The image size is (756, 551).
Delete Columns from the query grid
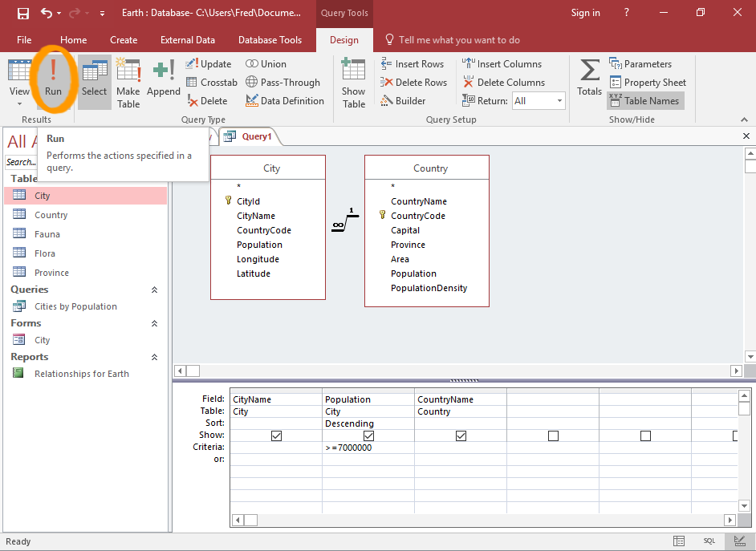pyautogui.click(x=504, y=83)
